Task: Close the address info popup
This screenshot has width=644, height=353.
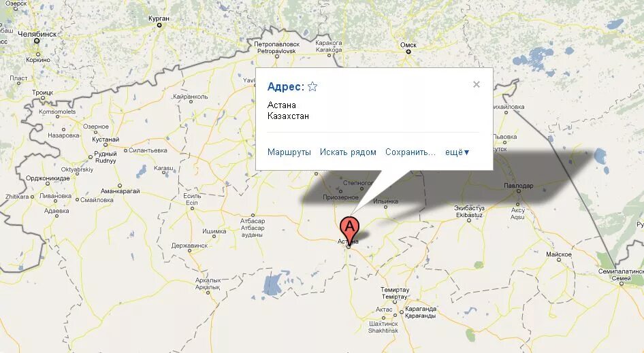Action: (x=477, y=84)
